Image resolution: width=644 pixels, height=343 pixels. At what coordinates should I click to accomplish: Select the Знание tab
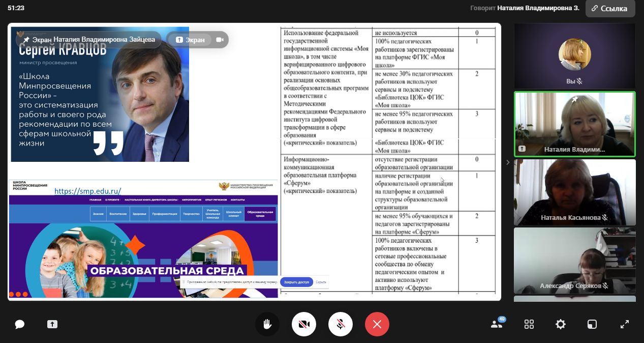coord(98,214)
